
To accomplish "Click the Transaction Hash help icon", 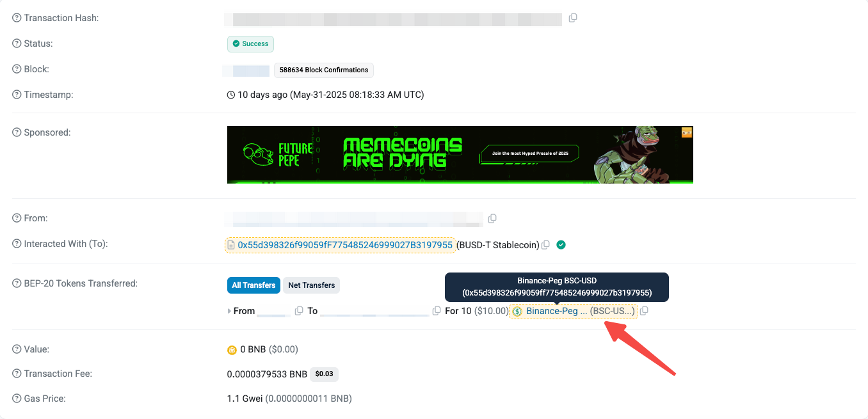I will point(17,18).
